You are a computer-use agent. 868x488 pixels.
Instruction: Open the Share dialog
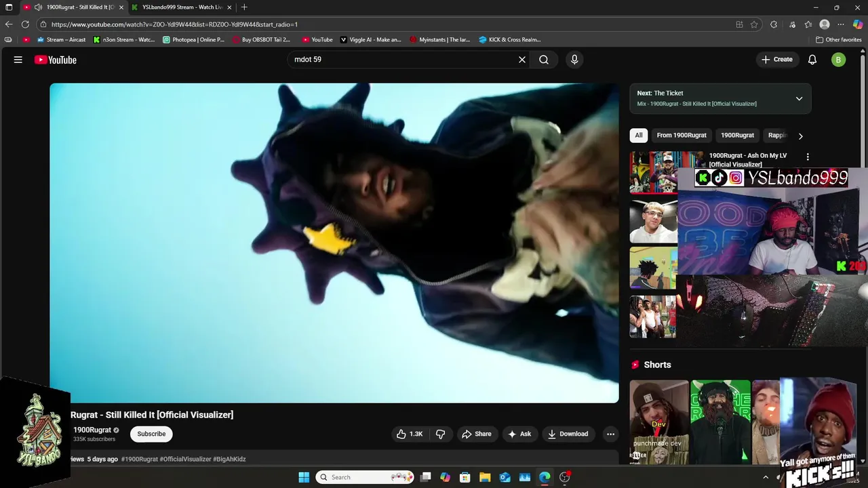(476, 434)
